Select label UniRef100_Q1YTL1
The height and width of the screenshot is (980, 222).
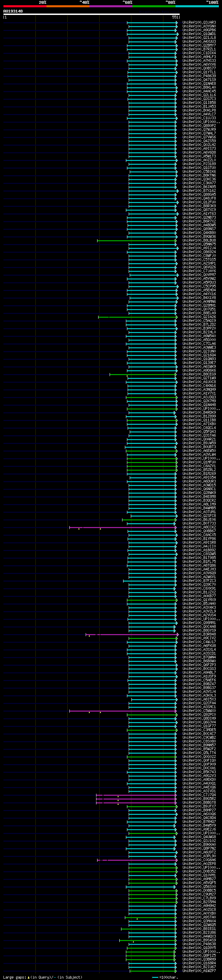point(199,72)
